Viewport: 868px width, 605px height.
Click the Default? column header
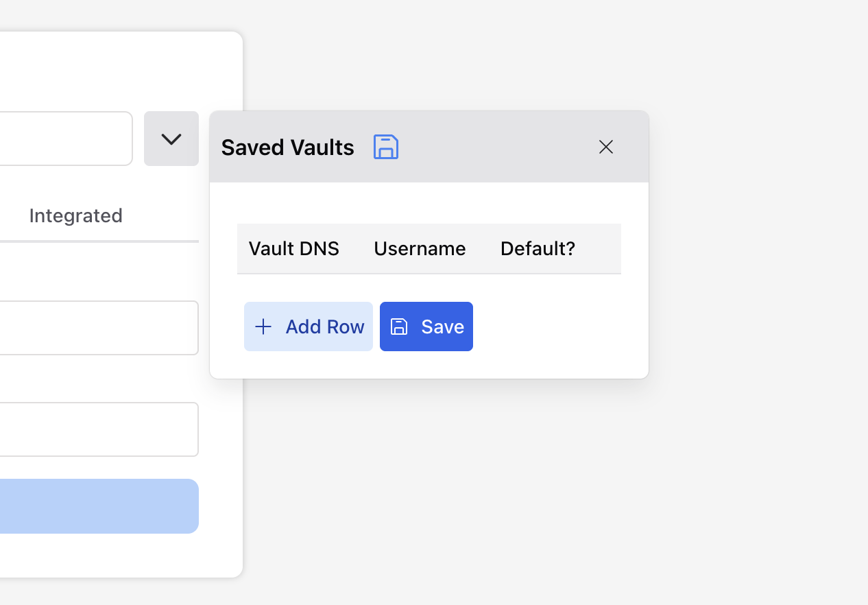(538, 248)
